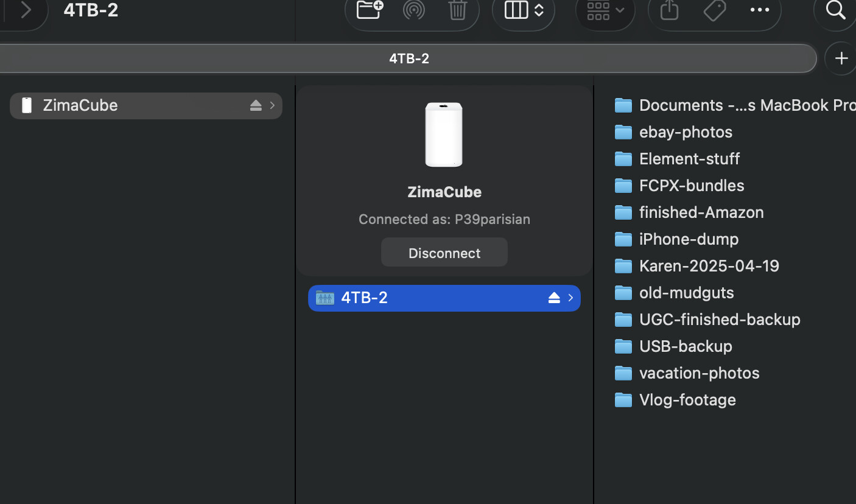856x504 pixels.
Task: Select the 4TB-2 tab
Action: 409,58
